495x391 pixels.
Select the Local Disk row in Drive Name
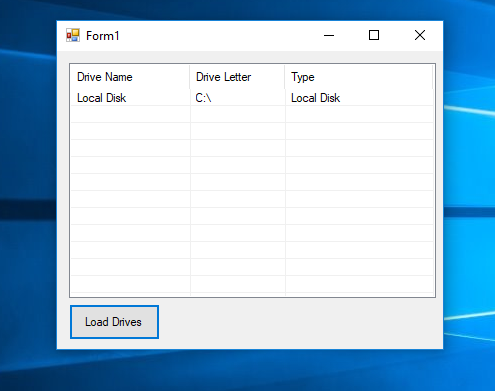(x=101, y=98)
